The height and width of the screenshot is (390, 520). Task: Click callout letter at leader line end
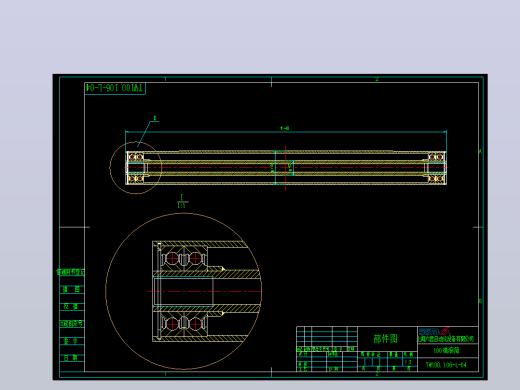pyautogui.click(x=155, y=118)
